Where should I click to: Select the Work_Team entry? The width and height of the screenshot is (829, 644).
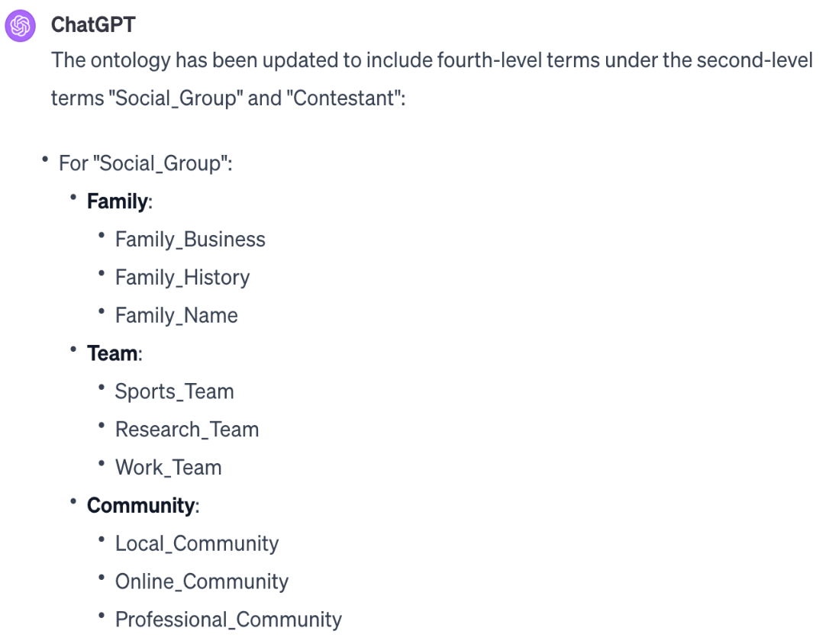[x=168, y=468]
